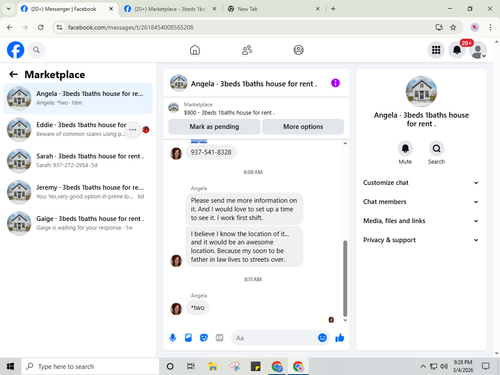Open Chrome's three-dot menu

click(x=490, y=27)
